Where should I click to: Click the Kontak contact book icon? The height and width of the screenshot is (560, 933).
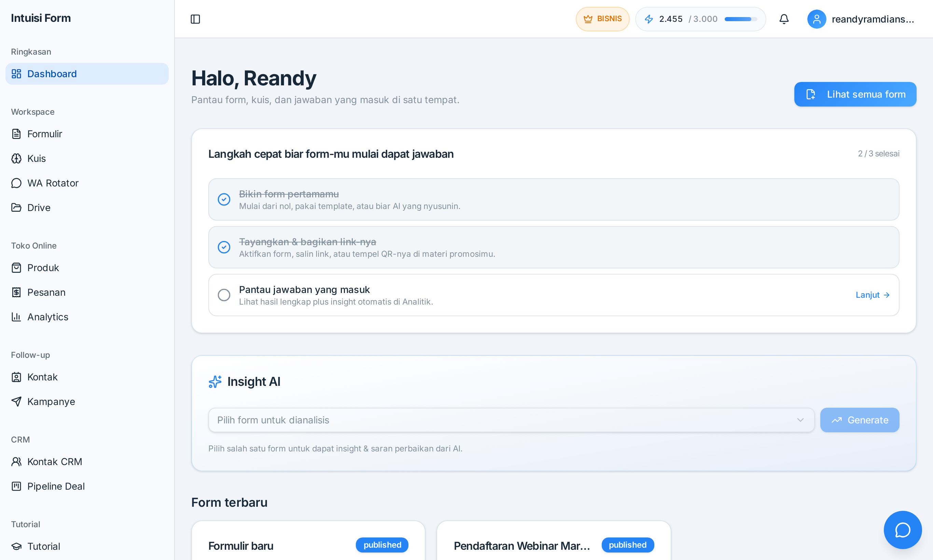tap(16, 377)
